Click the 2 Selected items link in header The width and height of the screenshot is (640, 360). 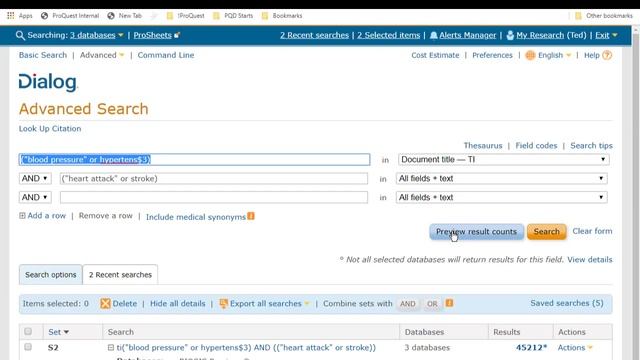[x=389, y=35]
